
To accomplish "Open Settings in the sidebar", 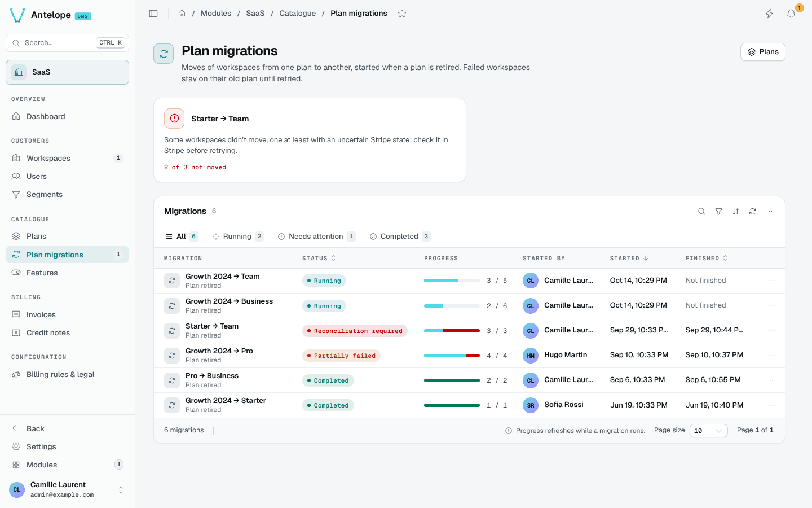I will tap(68, 446).
